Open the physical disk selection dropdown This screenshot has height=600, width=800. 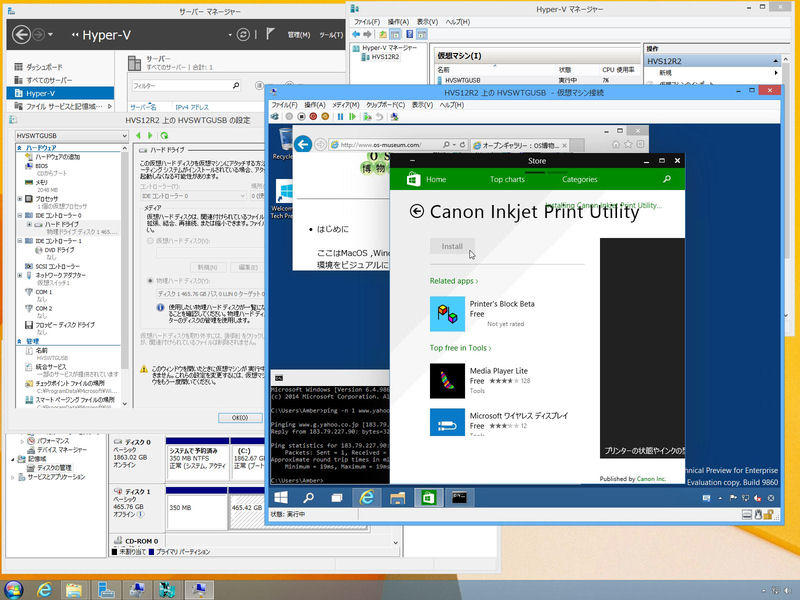pos(210,294)
